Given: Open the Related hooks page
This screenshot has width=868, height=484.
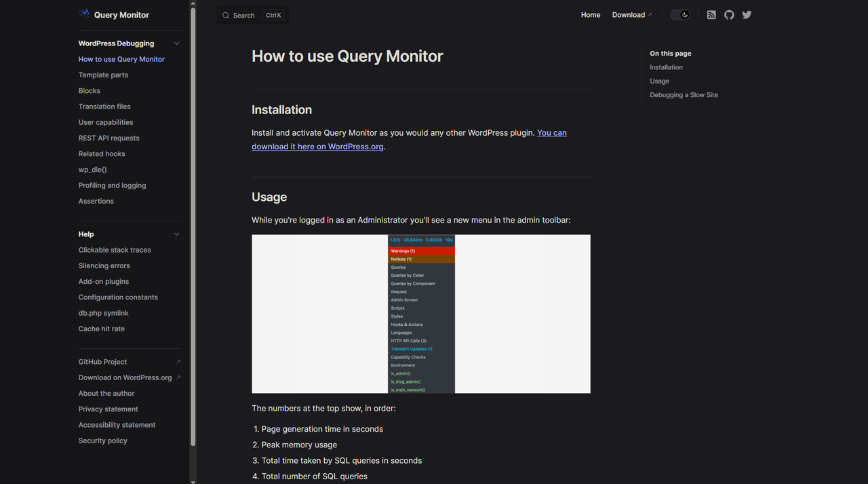Looking at the screenshot, I should click(102, 154).
